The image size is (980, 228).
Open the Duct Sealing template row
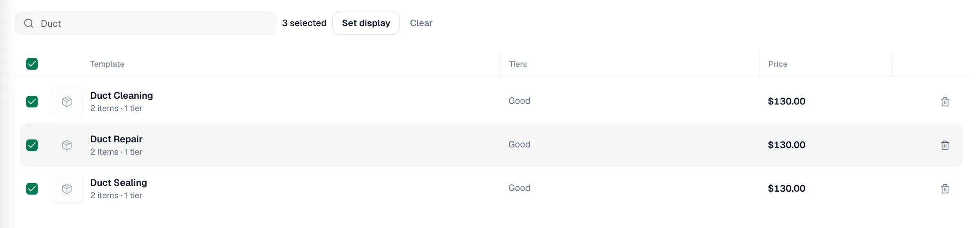click(x=491, y=189)
